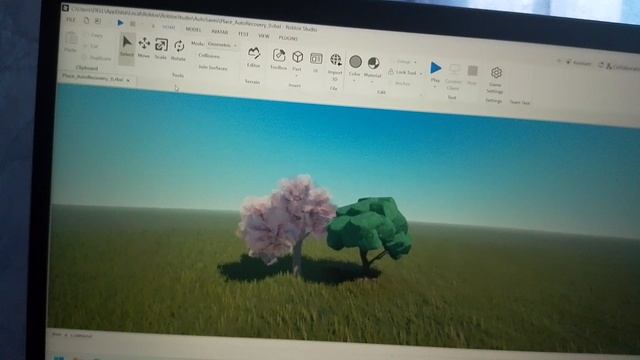Toggle the Collisions option
The height and width of the screenshot is (360, 640).
(x=209, y=56)
